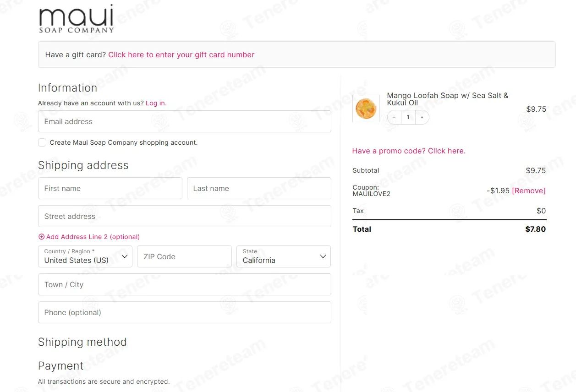Click the Maui Soap Company logo
This screenshot has width=576, height=392.
point(76,19)
